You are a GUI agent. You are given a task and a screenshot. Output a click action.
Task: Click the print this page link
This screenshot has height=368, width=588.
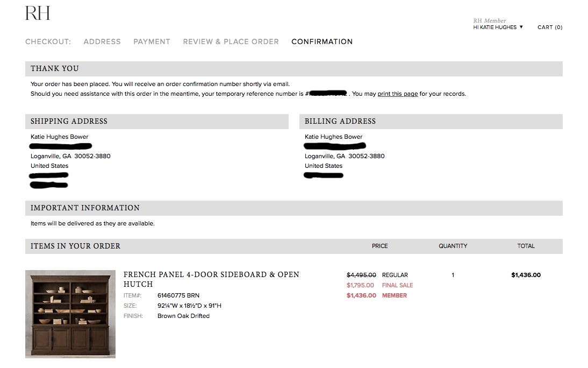(x=398, y=94)
